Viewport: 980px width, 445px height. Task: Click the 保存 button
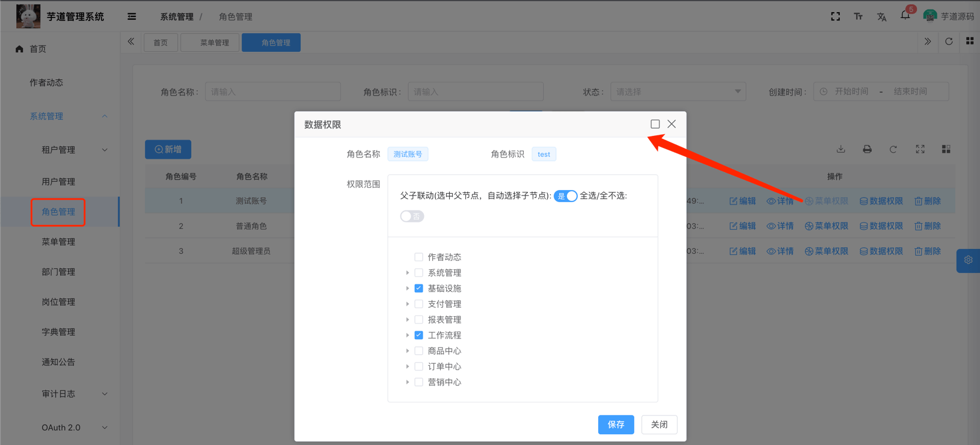pyautogui.click(x=616, y=425)
